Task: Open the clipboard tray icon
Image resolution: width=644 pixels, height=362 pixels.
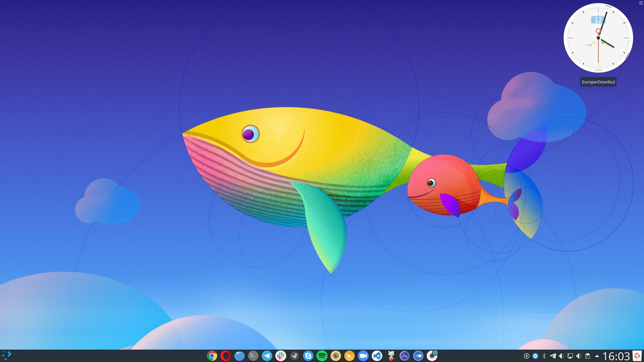Action: pyautogui.click(x=588, y=356)
